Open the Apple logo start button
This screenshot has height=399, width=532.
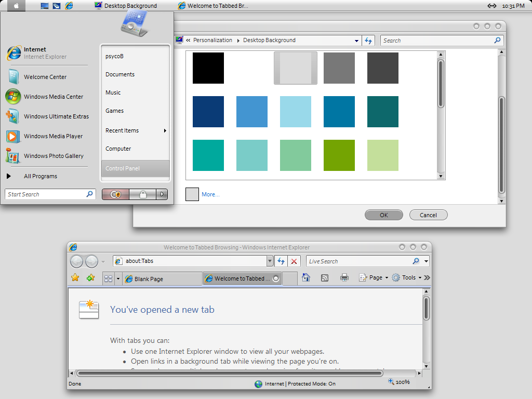pos(16,6)
